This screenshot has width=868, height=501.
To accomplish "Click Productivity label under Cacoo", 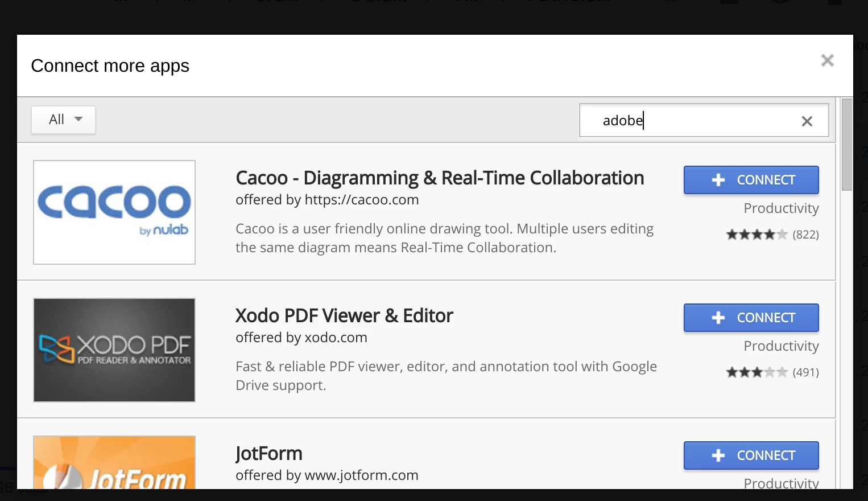I will (781, 208).
